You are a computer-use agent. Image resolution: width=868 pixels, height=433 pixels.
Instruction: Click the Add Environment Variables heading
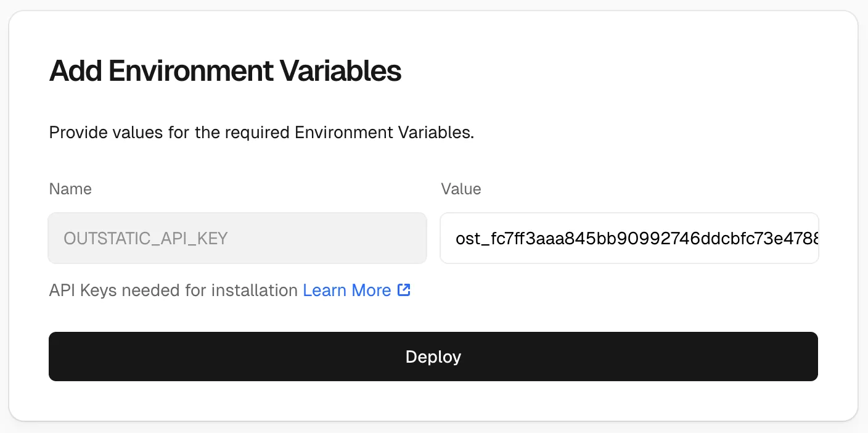(225, 71)
